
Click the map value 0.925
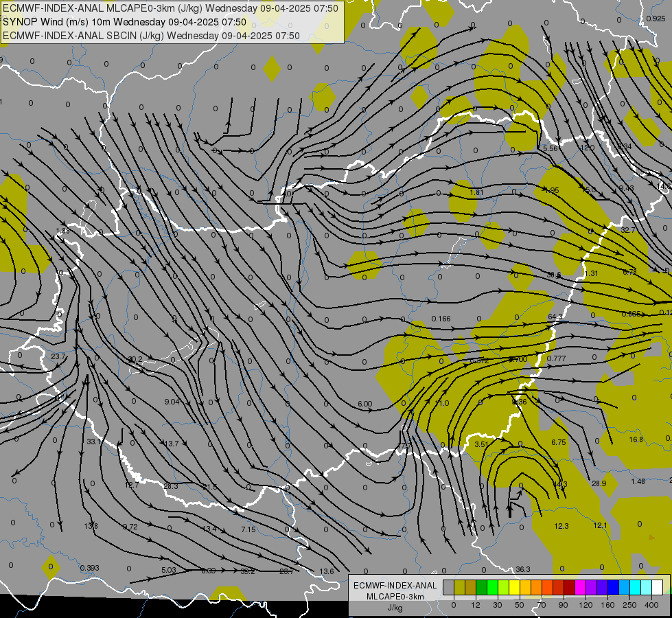coord(656,19)
